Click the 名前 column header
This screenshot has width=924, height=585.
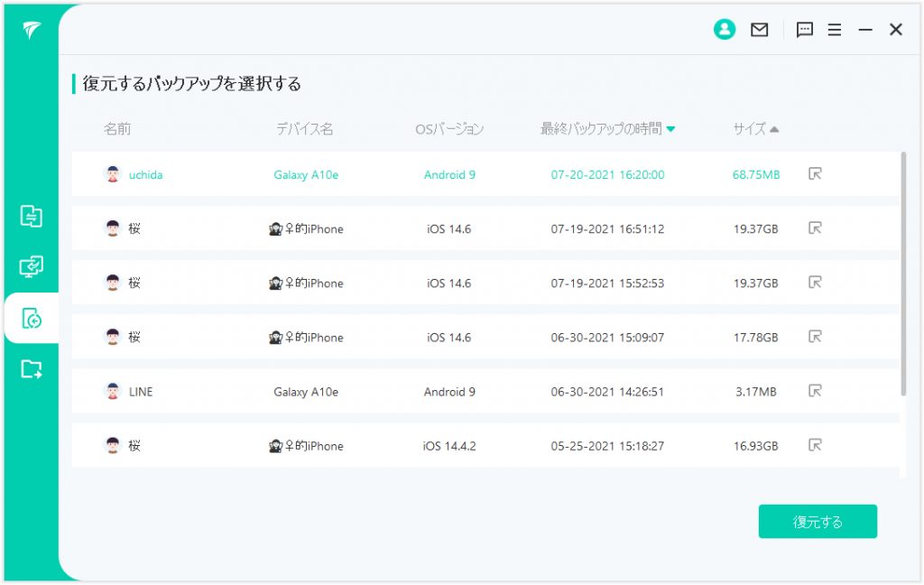(117, 129)
